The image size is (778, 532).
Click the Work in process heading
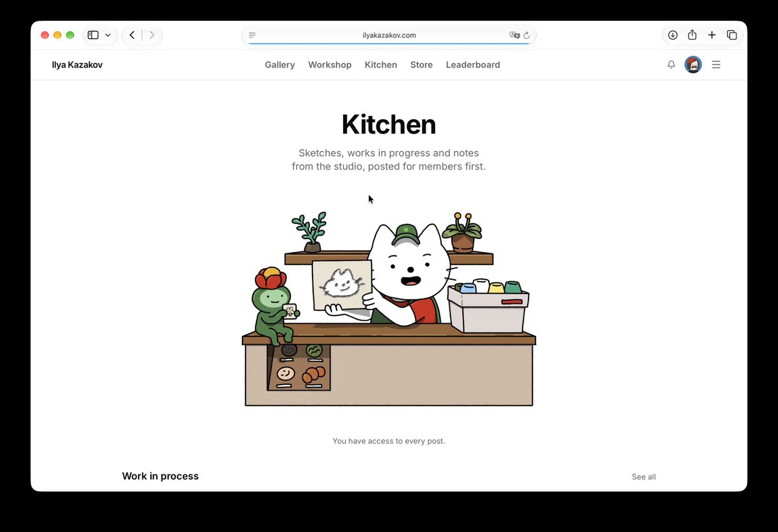point(161,476)
